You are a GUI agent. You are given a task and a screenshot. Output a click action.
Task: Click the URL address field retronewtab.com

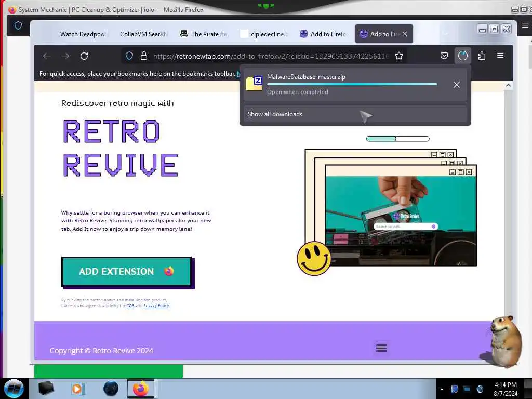(271, 56)
